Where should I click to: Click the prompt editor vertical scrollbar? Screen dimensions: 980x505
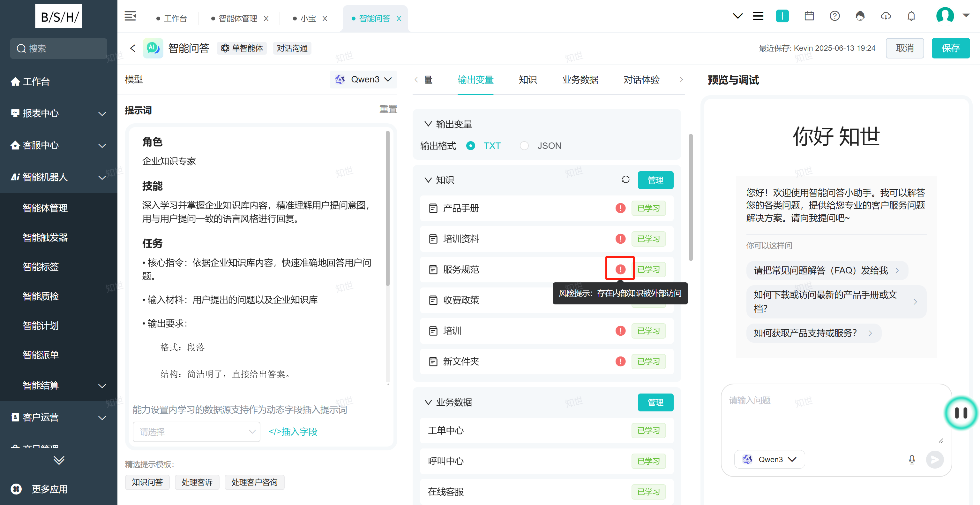tap(387, 208)
